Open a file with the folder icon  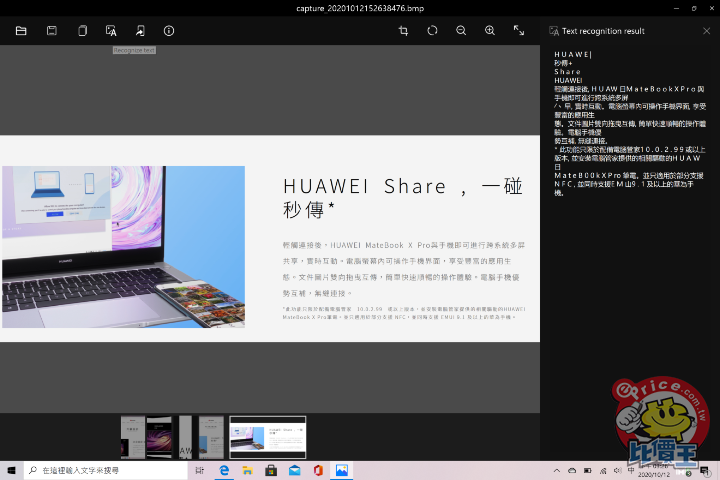(21, 31)
